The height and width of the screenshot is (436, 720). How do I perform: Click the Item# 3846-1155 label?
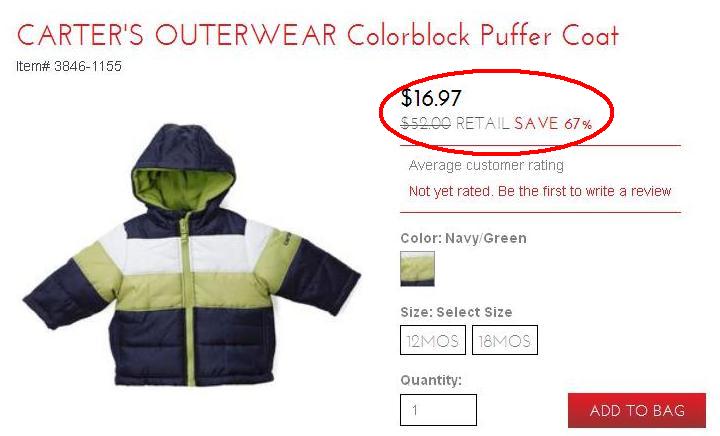(x=69, y=66)
